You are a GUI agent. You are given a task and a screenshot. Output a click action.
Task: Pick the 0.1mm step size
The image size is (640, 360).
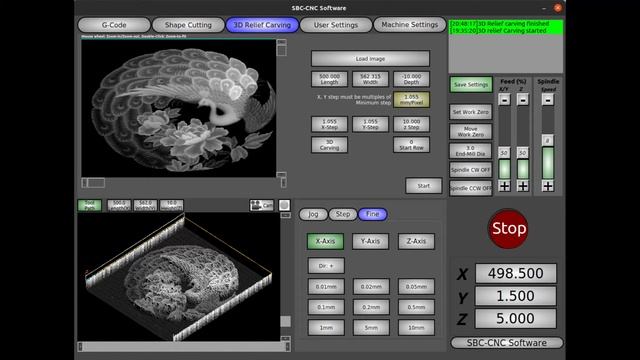(x=326, y=307)
